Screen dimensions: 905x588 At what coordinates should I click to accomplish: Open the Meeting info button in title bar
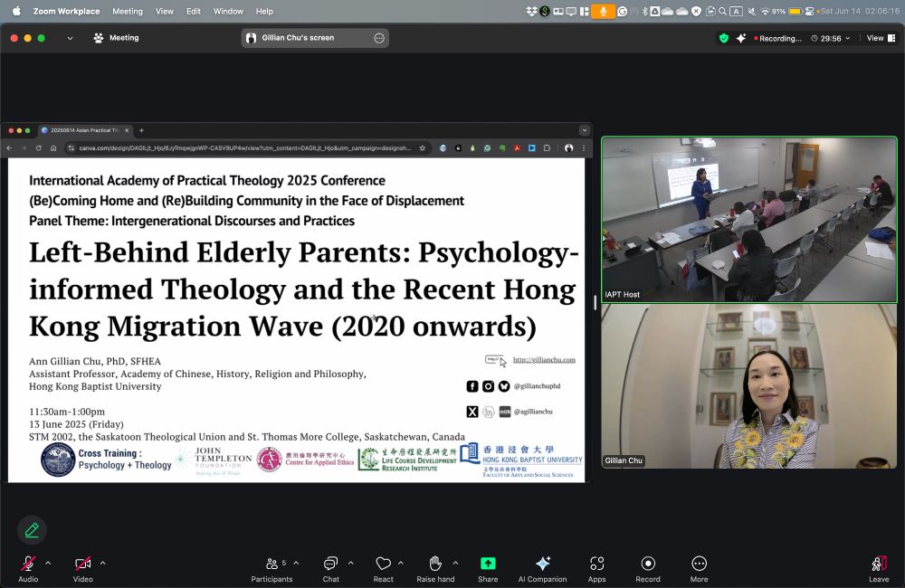(116, 38)
